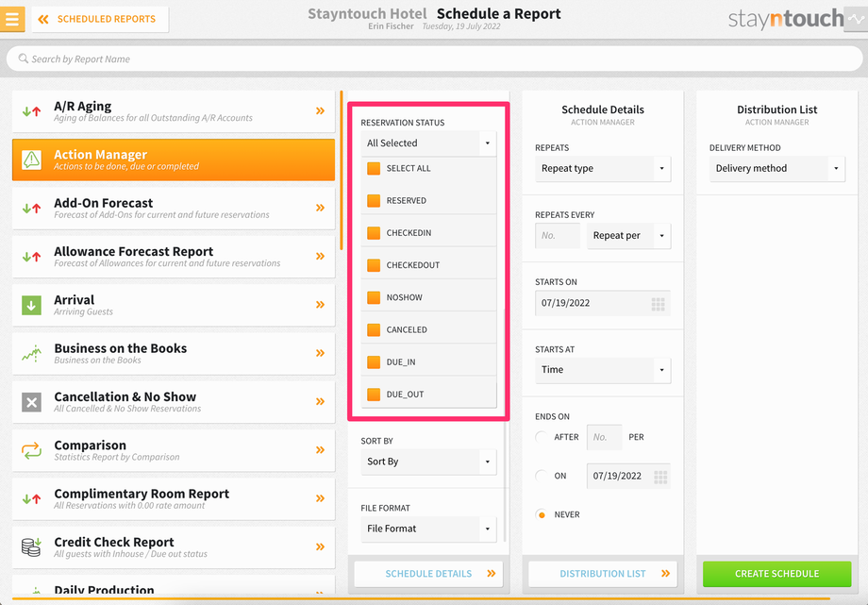Open the File Format dropdown
Image resolution: width=868 pixels, height=605 pixels.
(428, 529)
